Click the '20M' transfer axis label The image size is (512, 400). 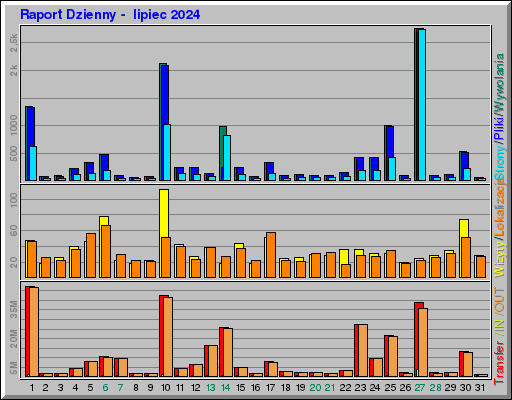pyautogui.click(x=14, y=339)
